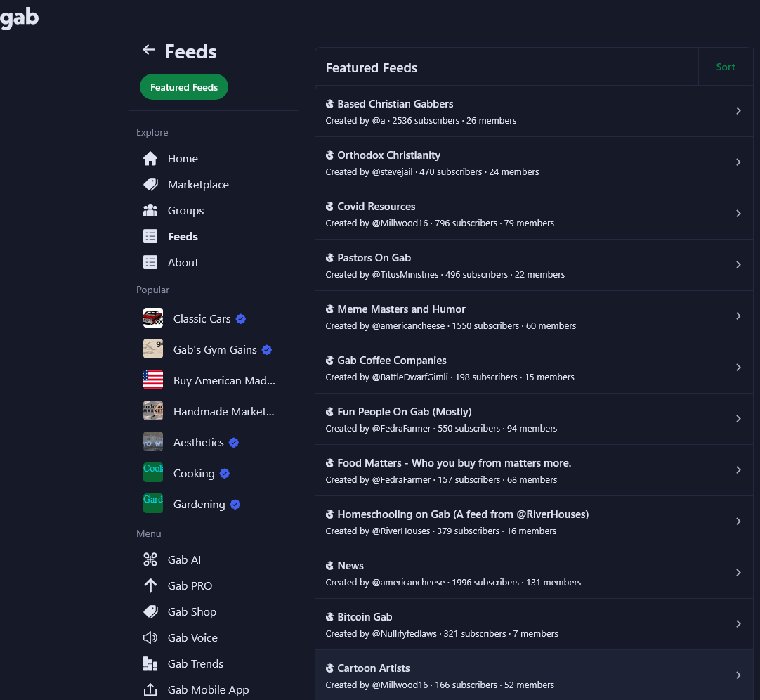Open Gab Coffee Companies feed title

[x=392, y=361]
